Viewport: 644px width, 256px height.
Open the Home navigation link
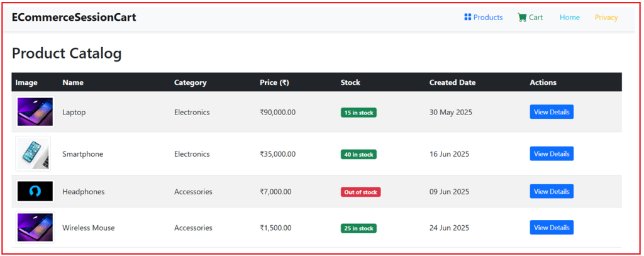pos(569,17)
